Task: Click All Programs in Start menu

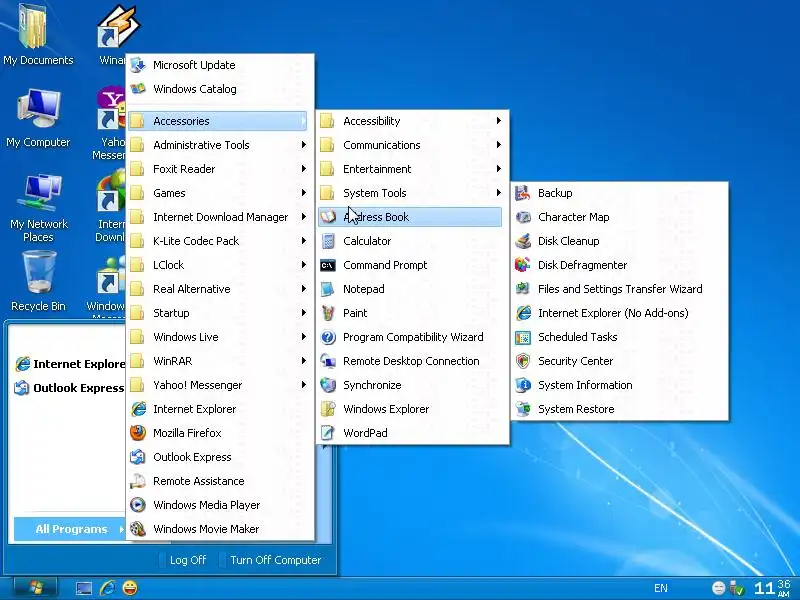Action: [x=70, y=529]
